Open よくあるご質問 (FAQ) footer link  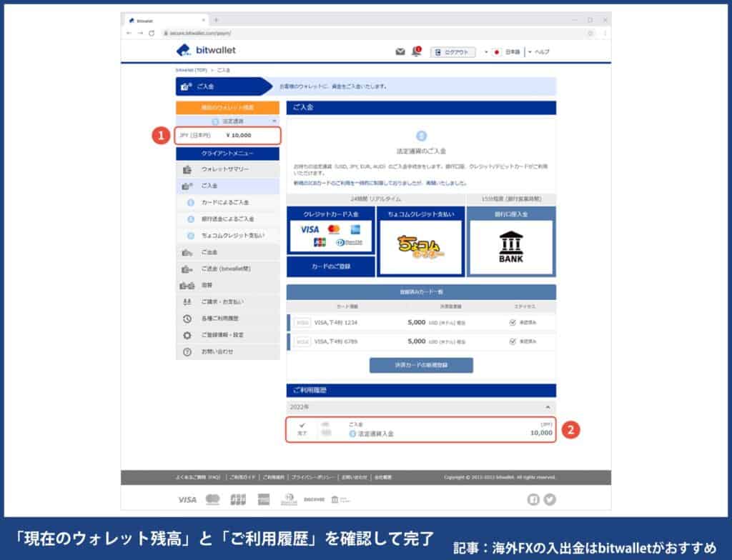(198, 477)
